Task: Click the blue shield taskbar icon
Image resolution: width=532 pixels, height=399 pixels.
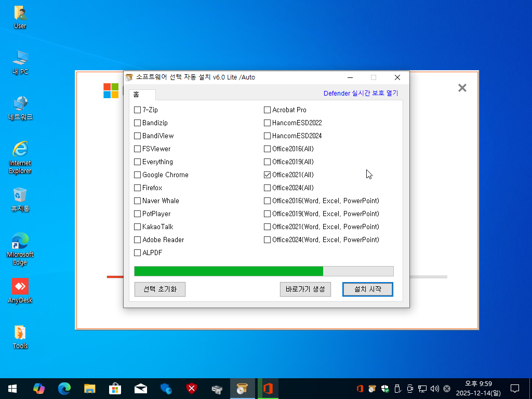Action: coord(166,389)
